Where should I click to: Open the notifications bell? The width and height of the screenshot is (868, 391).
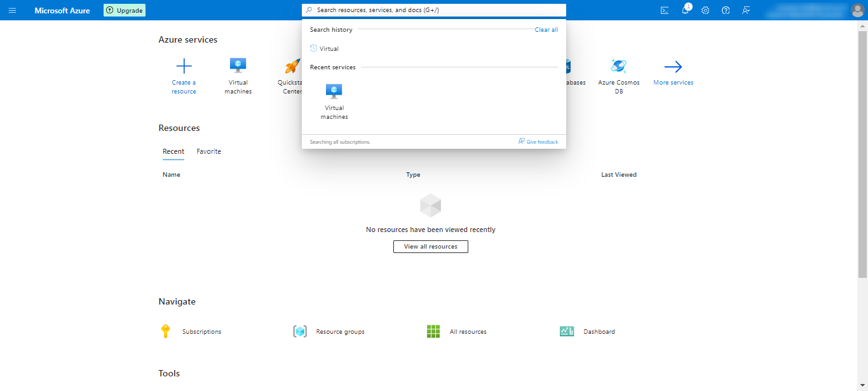(x=685, y=10)
